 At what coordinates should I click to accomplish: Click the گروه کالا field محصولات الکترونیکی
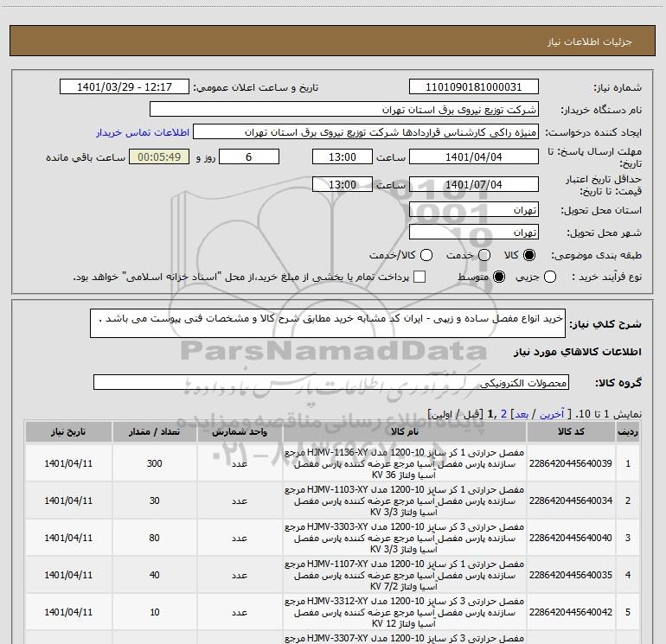coord(331,382)
